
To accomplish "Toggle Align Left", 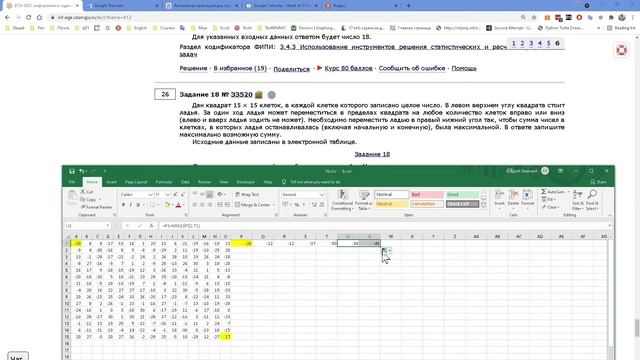I will click(x=195, y=205).
